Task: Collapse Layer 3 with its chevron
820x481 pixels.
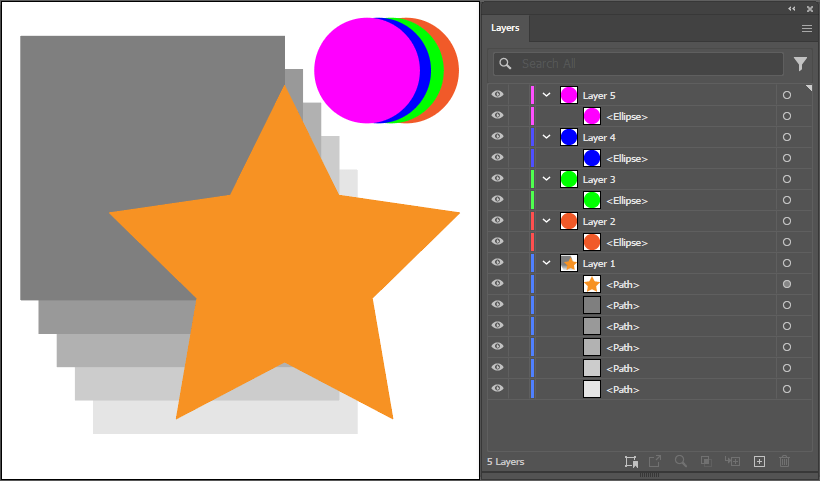Action: [x=546, y=179]
